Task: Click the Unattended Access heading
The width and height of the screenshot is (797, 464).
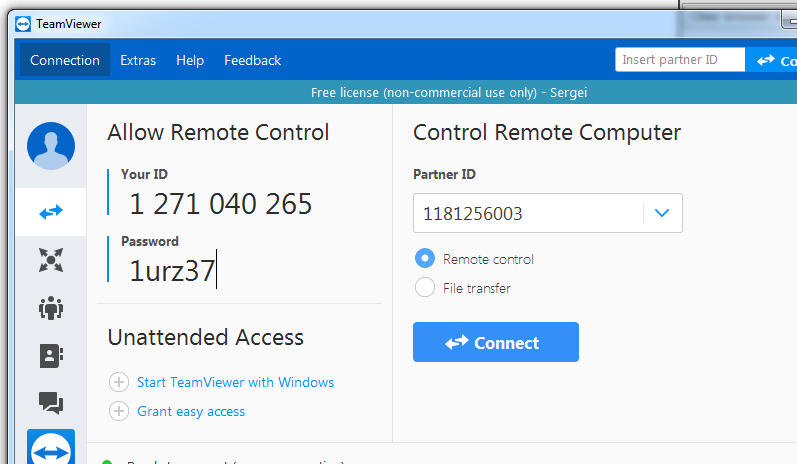Action: click(205, 337)
